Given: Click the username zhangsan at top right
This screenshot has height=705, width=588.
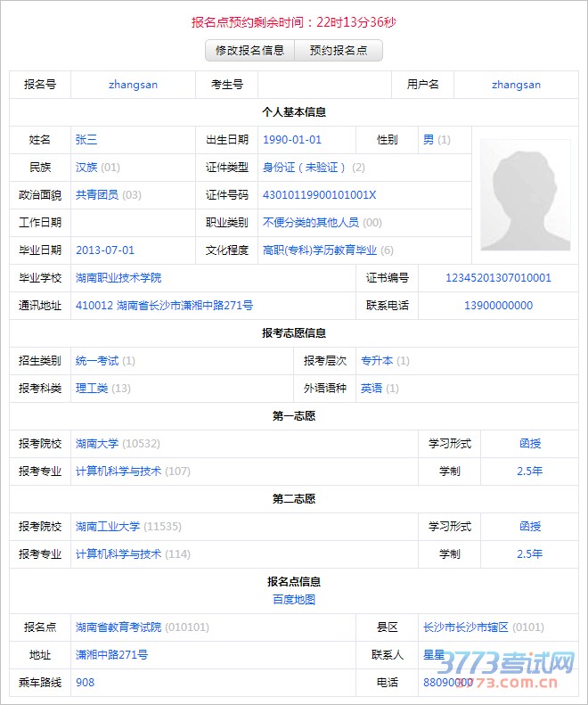Looking at the screenshot, I should (516, 85).
